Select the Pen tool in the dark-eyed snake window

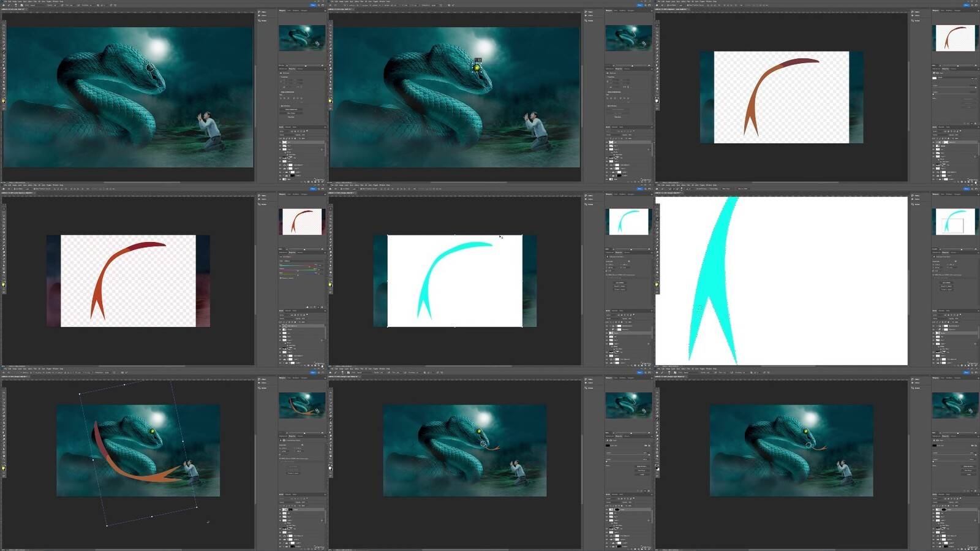[4, 75]
